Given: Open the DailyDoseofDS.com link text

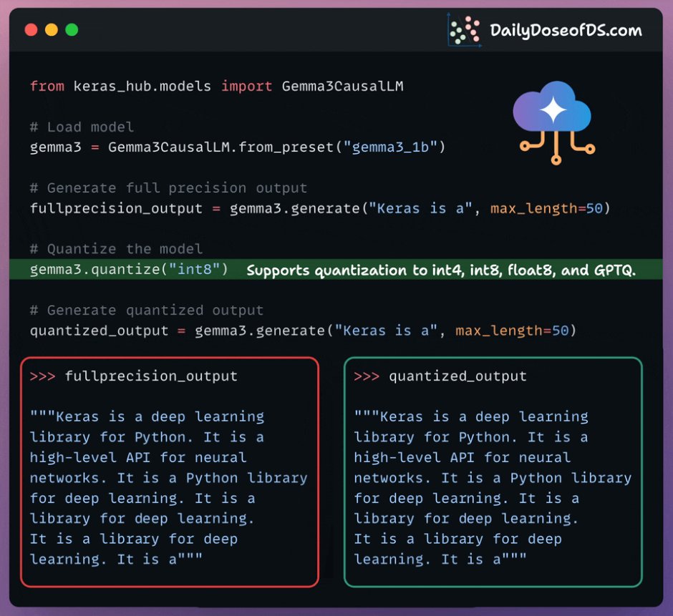Looking at the screenshot, I should (566, 31).
